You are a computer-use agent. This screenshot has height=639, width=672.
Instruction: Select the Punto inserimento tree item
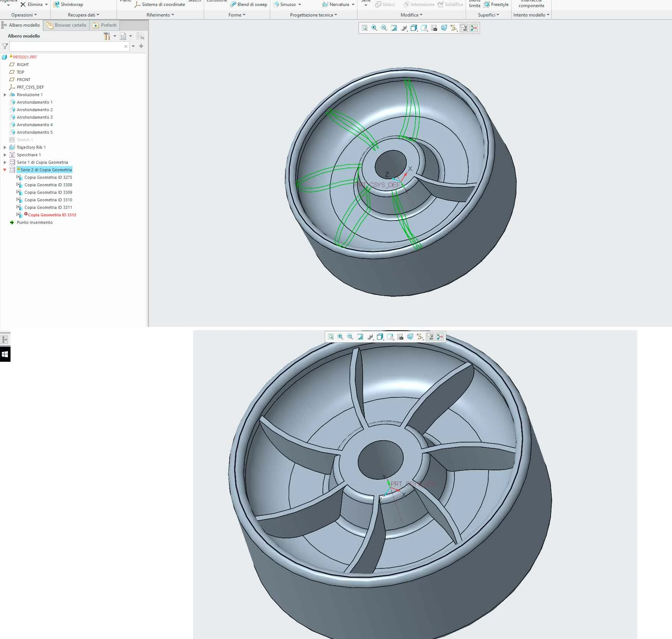[35, 222]
